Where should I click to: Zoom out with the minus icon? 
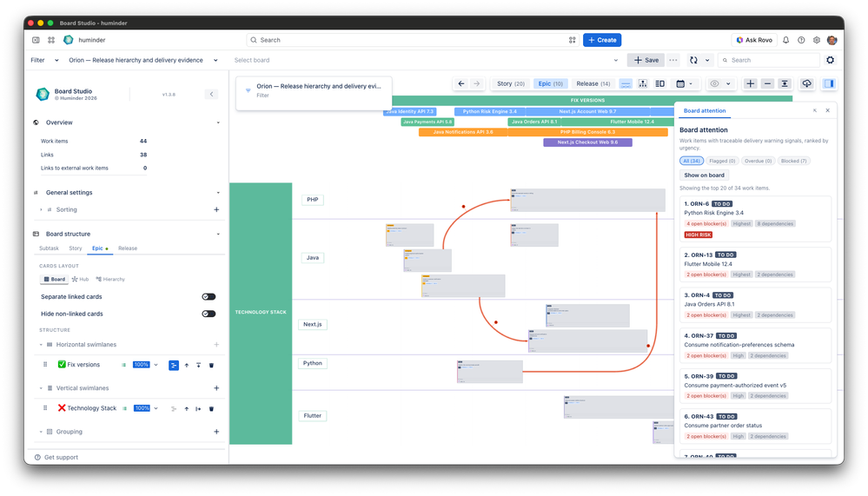pos(767,83)
